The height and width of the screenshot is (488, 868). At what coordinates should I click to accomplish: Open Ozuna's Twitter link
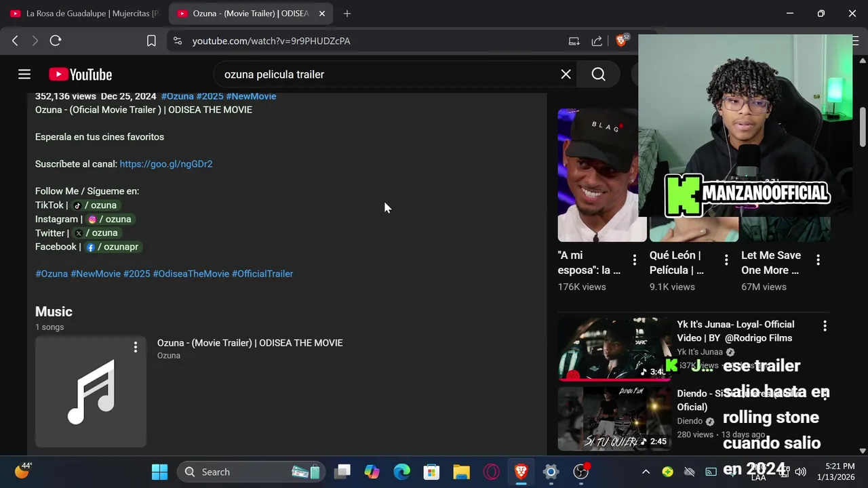click(x=96, y=233)
